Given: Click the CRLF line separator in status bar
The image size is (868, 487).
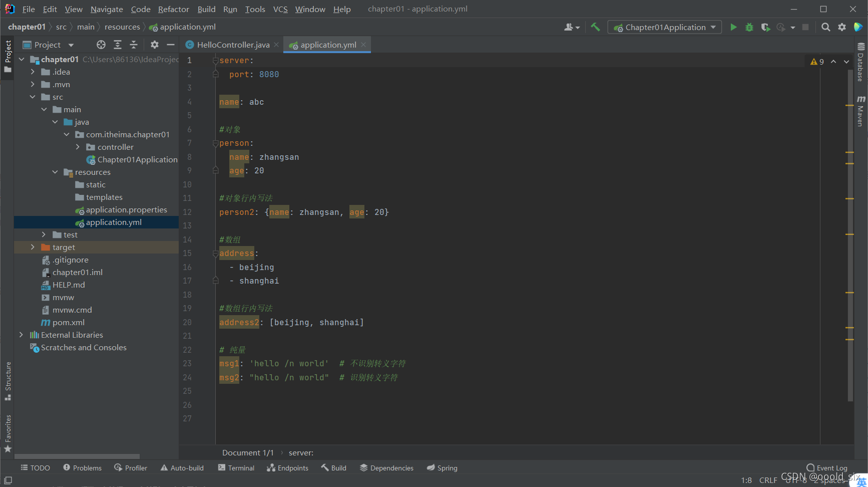Looking at the screenshot, I should pos(768,480).
